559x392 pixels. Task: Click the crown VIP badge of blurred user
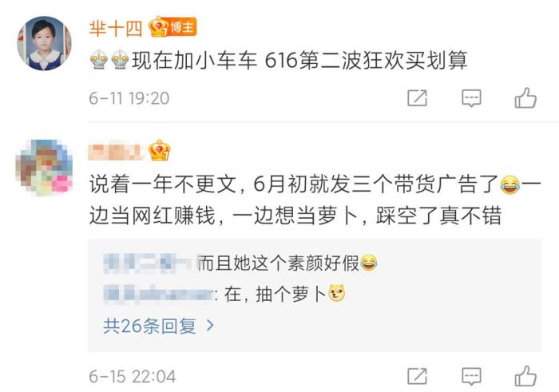pos(160,150)
